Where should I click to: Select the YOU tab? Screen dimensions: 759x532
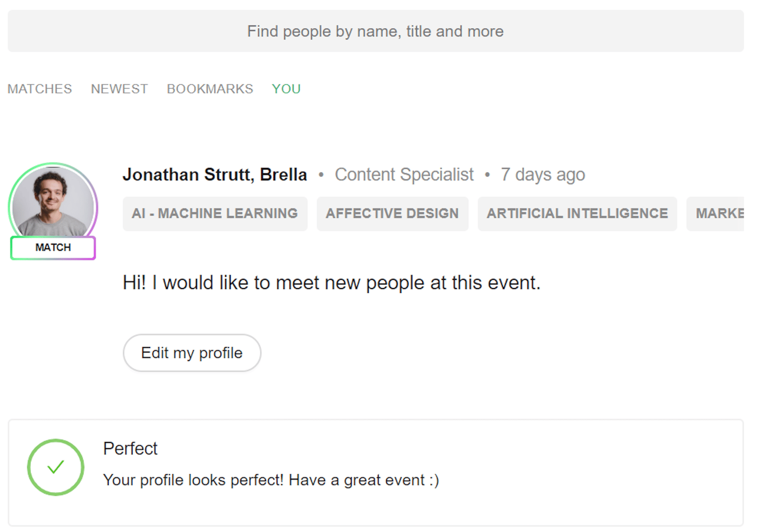click(x=286, y=89)
